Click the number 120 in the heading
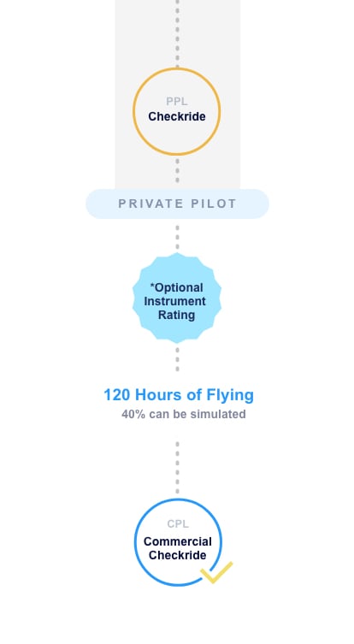 pyautogui.click(x=117, y=395)
